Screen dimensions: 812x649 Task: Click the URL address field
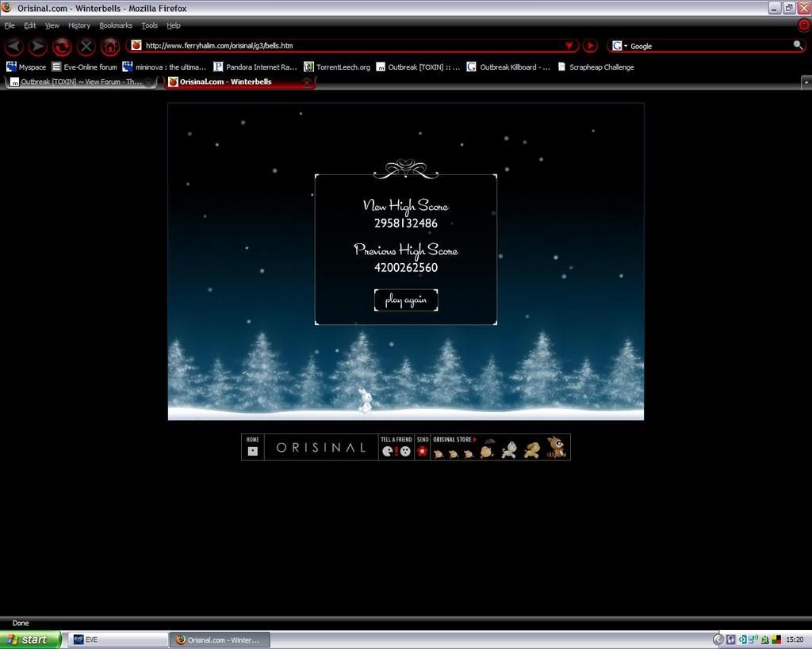pos(349,46)
